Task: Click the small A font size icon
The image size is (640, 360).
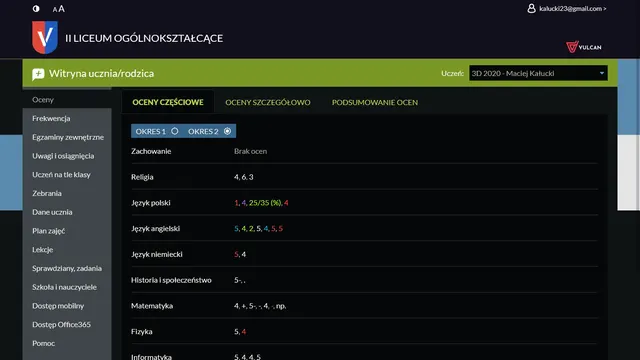Action: pyautogui.click(x=55, y=9)
